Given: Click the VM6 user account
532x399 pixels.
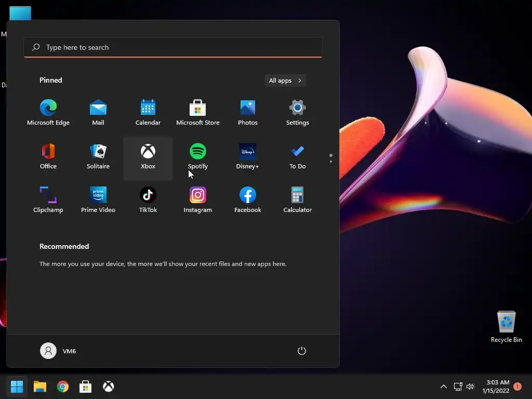Looking at the screenshot, I should coord(58,351).
